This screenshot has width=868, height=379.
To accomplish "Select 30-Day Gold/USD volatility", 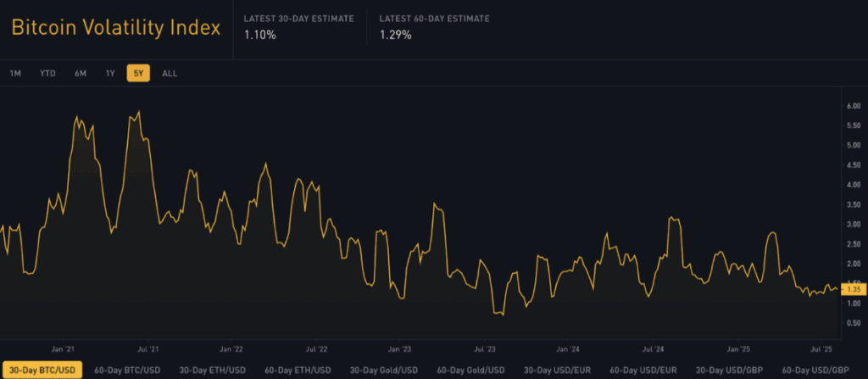I will coord(383,370).
